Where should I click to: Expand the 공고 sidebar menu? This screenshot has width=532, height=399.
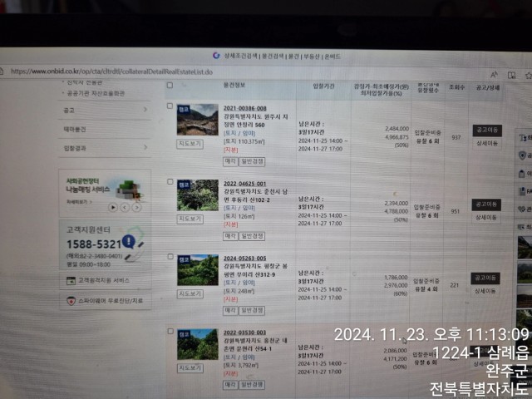pyautogui.click(x=105, y=111)
